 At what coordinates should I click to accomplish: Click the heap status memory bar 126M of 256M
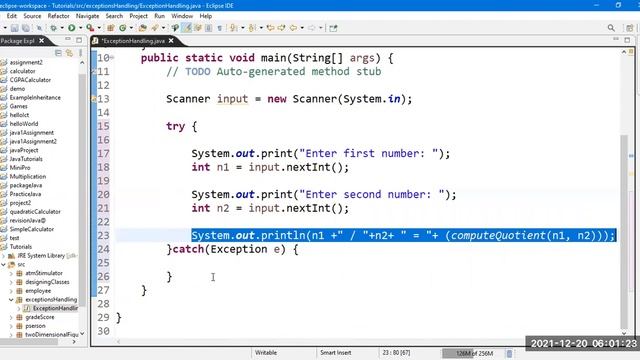(x=474, y=353)
